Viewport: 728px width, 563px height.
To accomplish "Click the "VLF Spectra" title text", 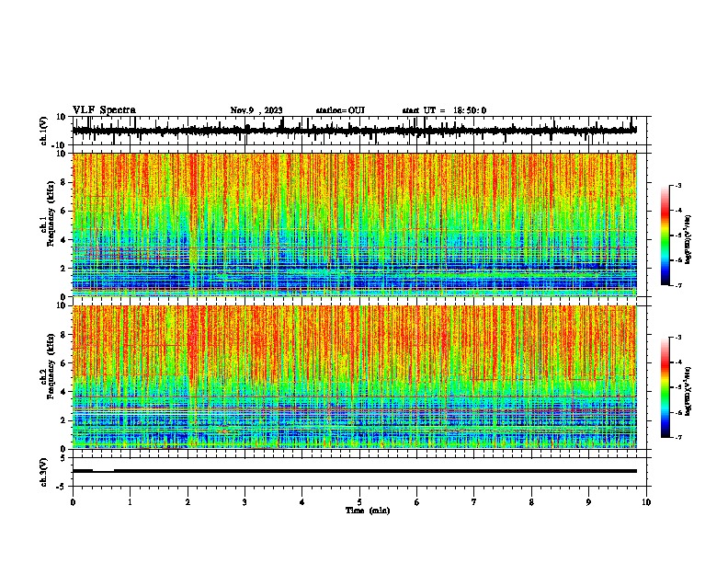I will (104, 110).
